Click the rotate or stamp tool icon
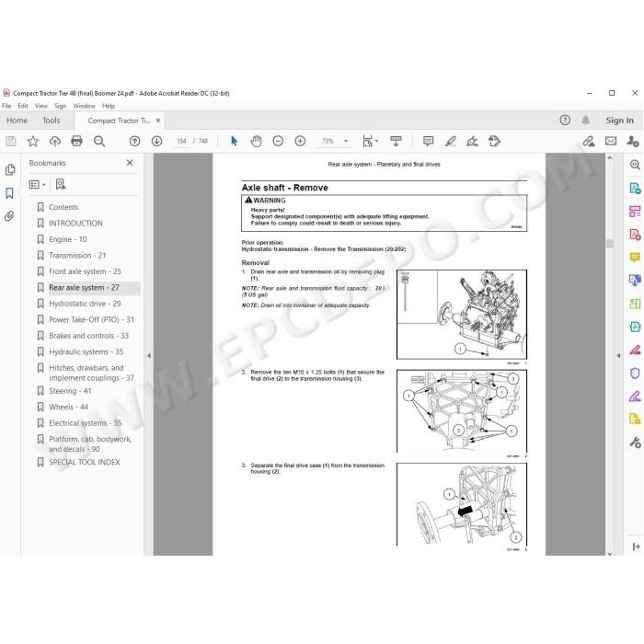This screenshot has width=644, height=644. pyautogui.click(x=495, y=142)
